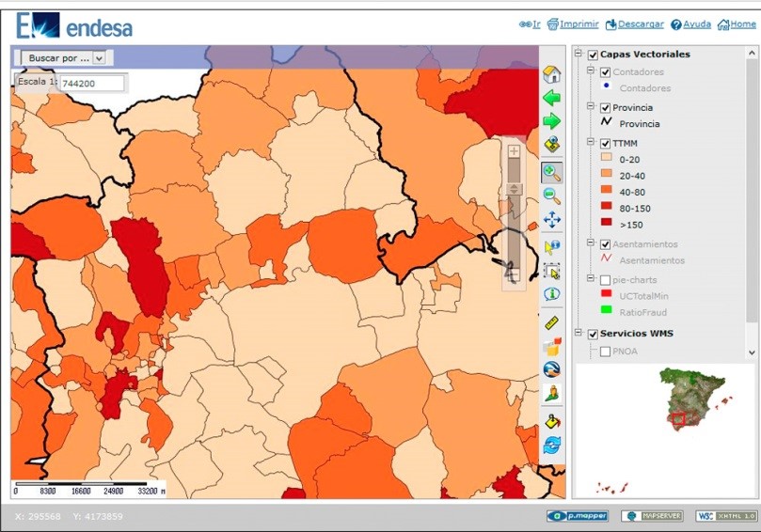Choose the measure ruler tool
The height and width of the screenshot is (532, 761).
coord(552,322)
